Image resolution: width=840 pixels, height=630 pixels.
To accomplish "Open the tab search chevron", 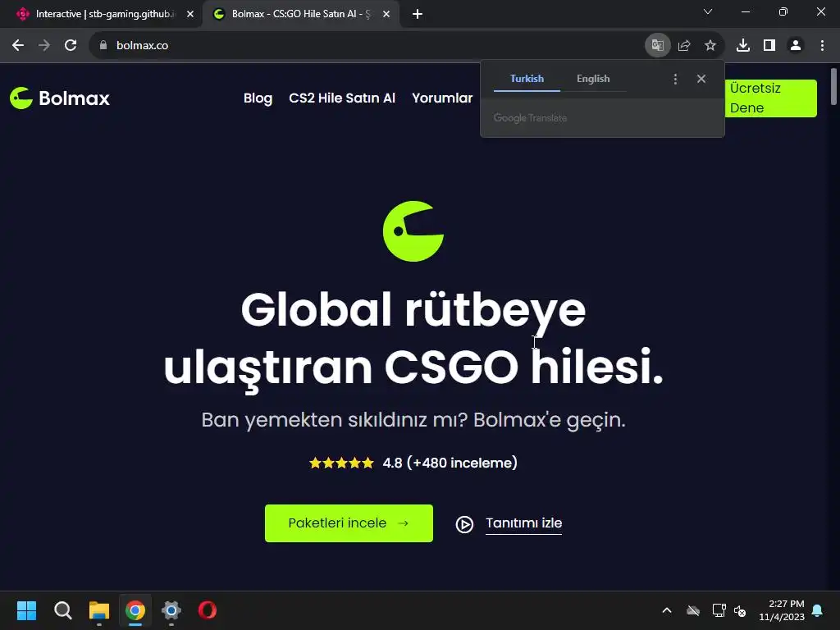I will [x=708, y=11].
